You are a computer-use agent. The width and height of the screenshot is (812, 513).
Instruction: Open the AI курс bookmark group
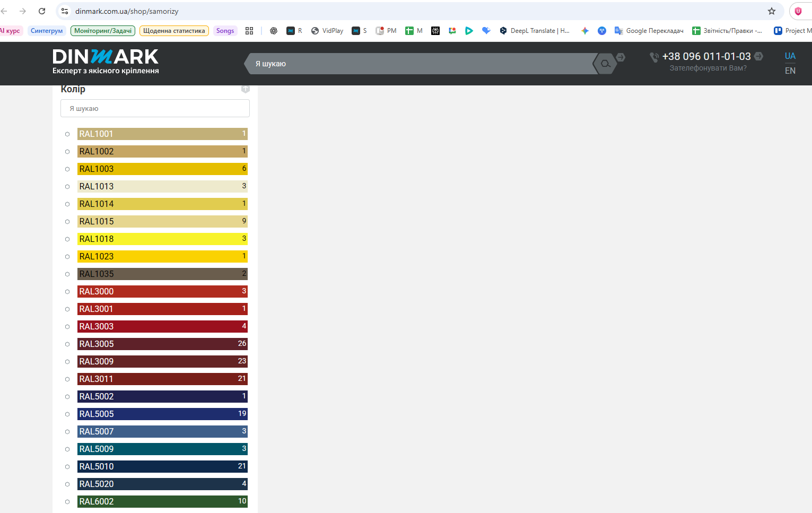[x=10, y=31]
